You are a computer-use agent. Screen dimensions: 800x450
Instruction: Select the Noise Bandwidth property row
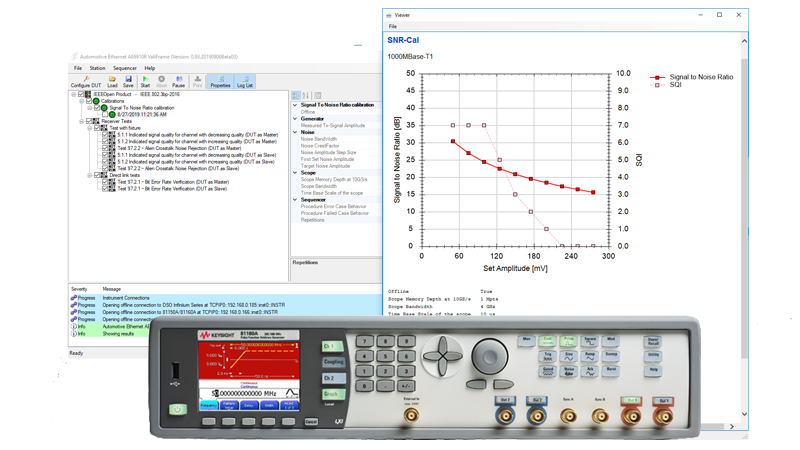coord(337,139)
